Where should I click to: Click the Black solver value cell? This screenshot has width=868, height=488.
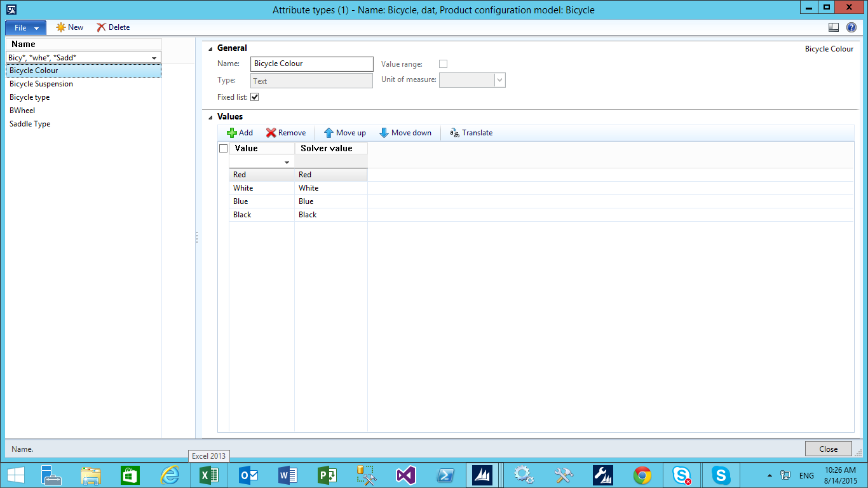[331, 215]
